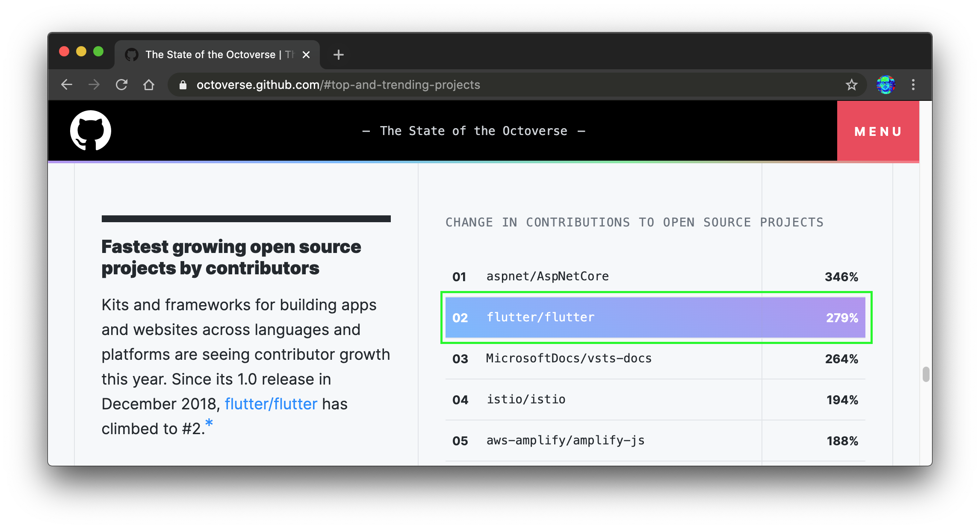Select the aspnet/AspNetCore row
980x529 pixels.
coord(655,276)
